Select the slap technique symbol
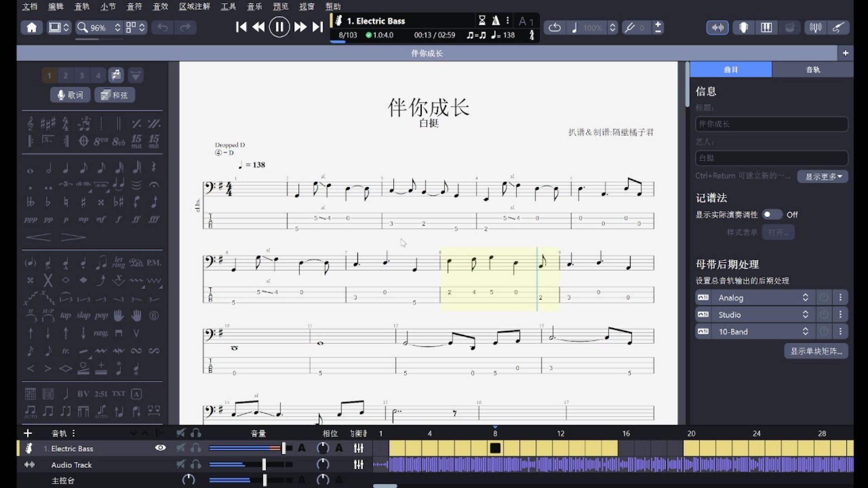 (x=83, y=315)
